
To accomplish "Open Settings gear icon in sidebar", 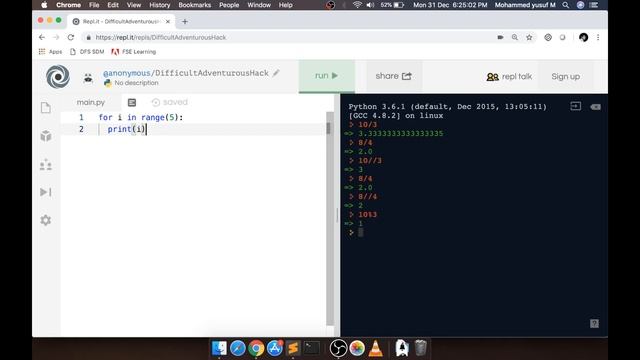I will [46, 220].
